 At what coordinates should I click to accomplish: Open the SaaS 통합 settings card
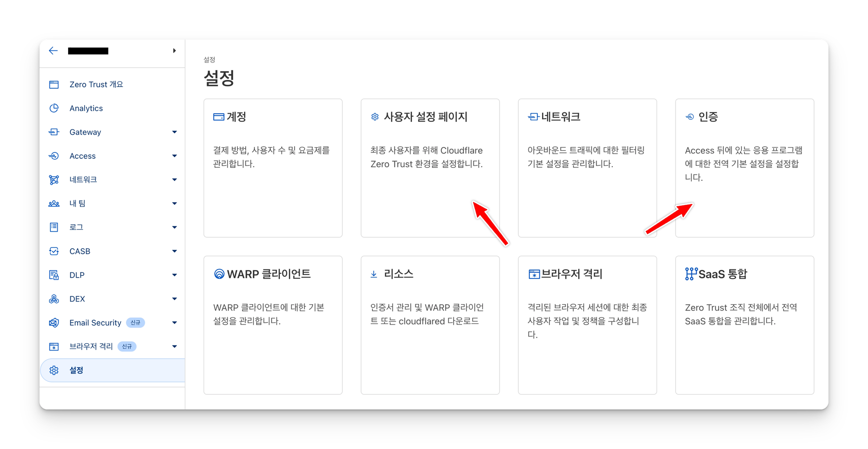(744, 325)
